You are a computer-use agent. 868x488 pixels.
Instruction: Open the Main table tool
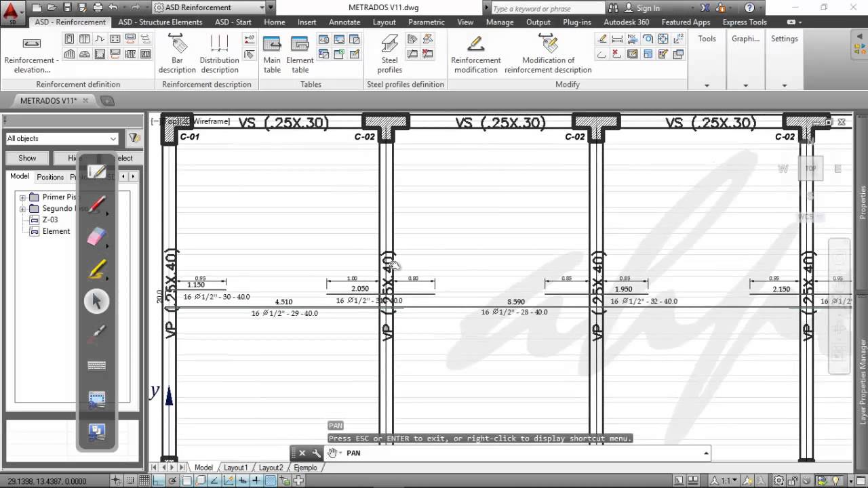tap(272, 54)
